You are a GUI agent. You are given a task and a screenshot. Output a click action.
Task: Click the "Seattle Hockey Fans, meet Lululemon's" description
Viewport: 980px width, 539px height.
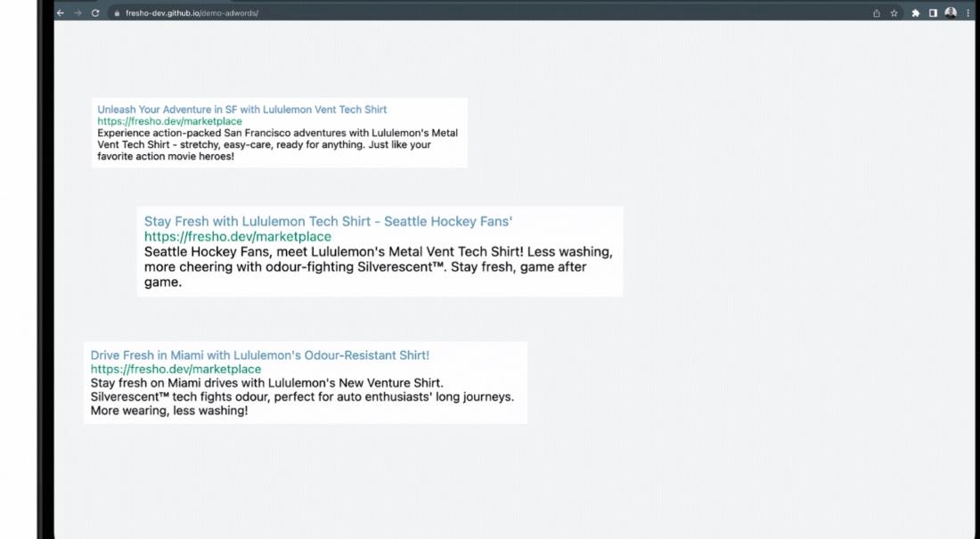pyautogui.click(x=378, y=267)
